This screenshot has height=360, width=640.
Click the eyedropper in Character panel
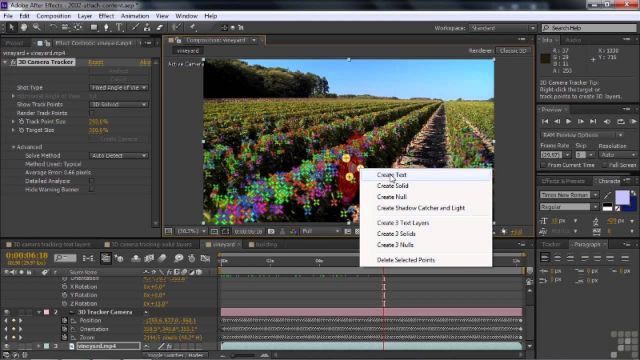(x=608, y=196)
